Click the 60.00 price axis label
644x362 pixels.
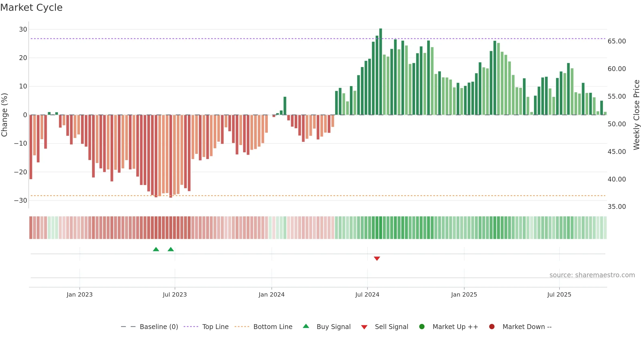click(x=617, y=69)
